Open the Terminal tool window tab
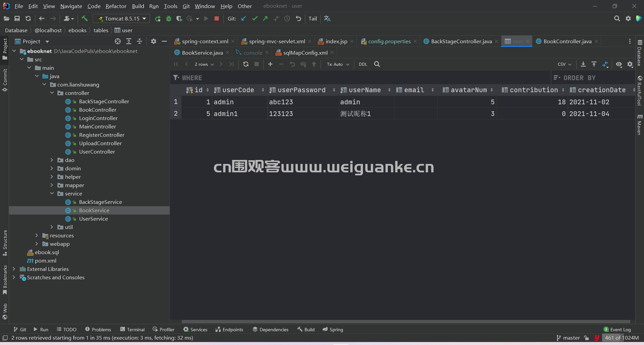 coord(132,330)
